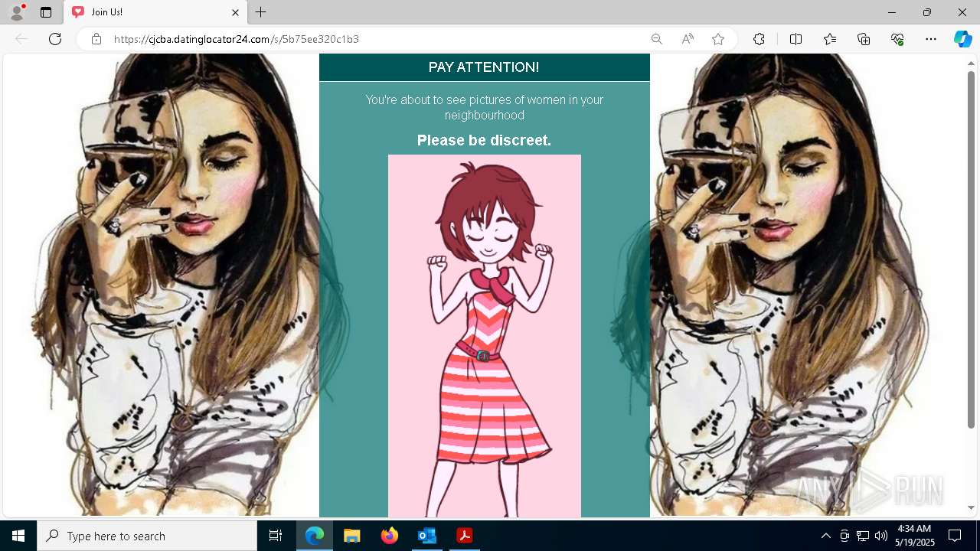Click the 'Please be discreet.' text
This screenshot has width=980, height=551.
click(484, 140)
